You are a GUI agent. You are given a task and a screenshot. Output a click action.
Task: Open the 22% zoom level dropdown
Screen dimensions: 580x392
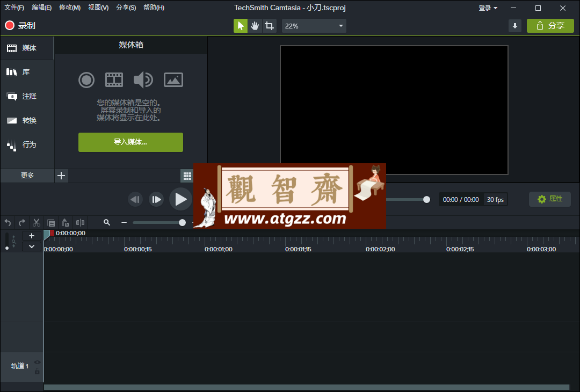tap(314, 26)
